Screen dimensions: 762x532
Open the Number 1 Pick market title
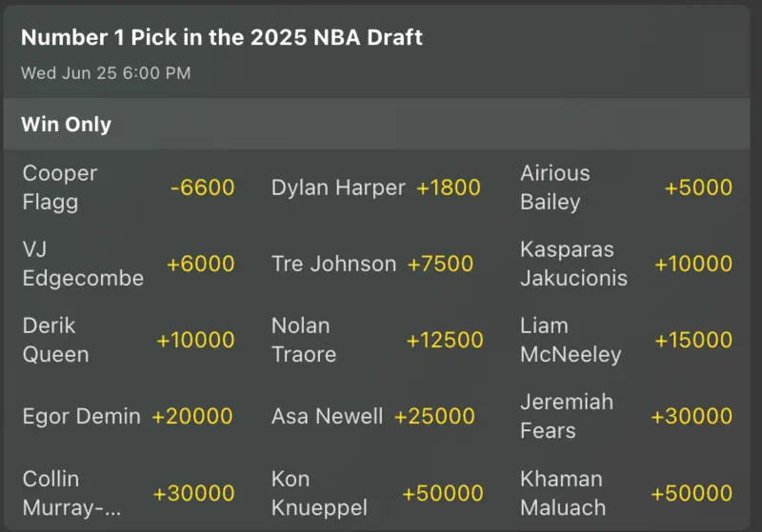222,38
